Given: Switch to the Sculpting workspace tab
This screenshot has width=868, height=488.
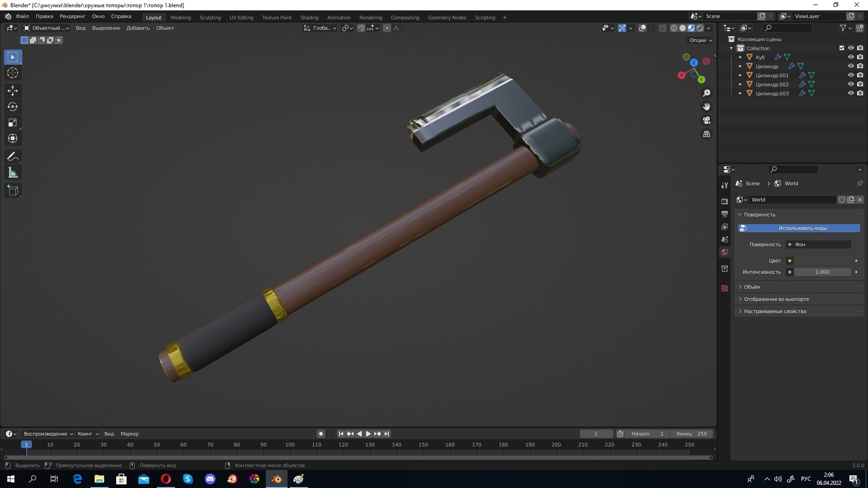Looking at the screenshot, I should point(210,17).
